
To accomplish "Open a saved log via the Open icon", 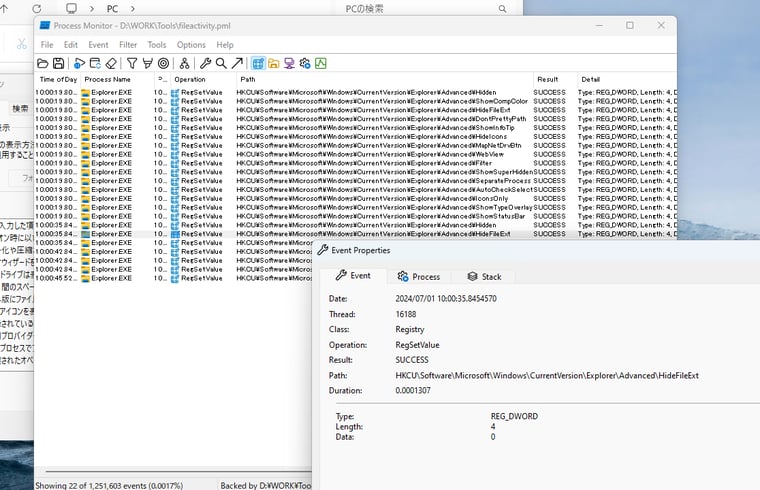I will [x=43, y=63].
